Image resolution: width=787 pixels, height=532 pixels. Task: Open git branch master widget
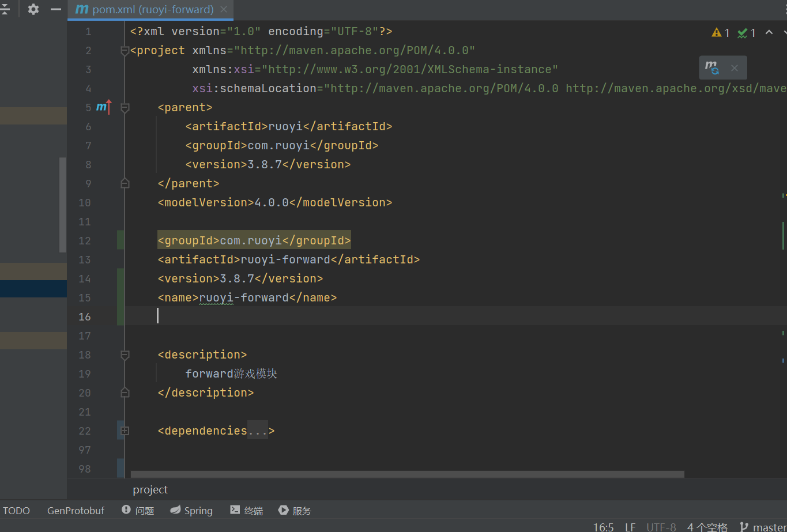pyautogui.click(x=763, y=527)
